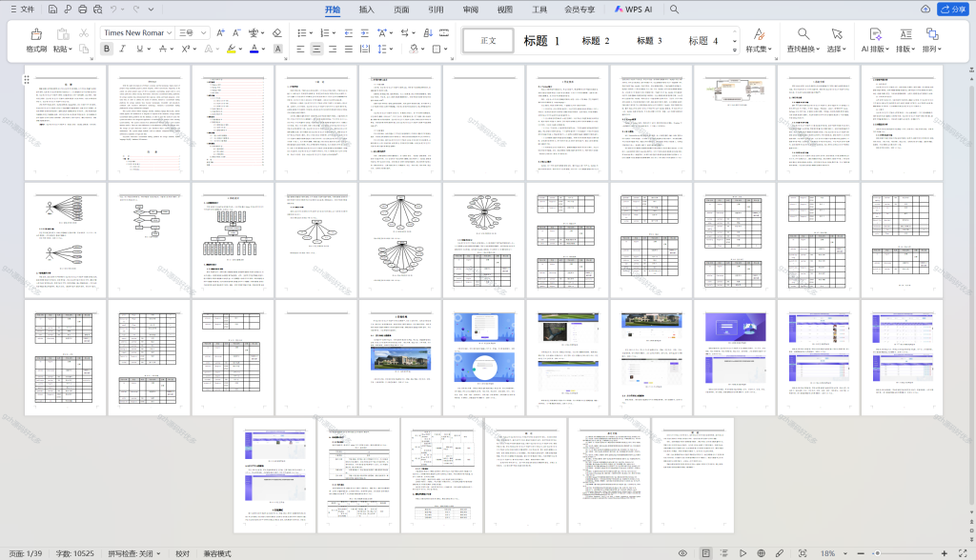Click the Save icon in the quick toolbar
976x560 pixels.
click(x=53, y=10)
